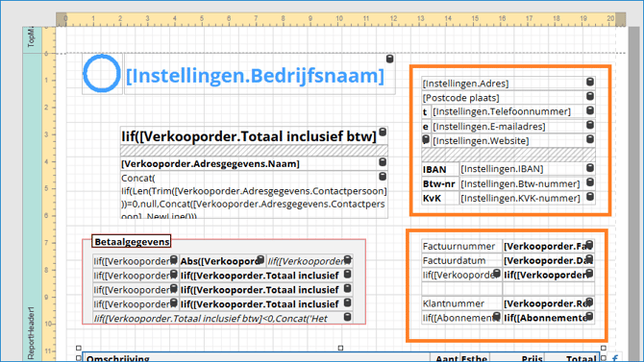Select the [Verkooporder.Re value next to Klantnummer

click(x=549, y=303)
